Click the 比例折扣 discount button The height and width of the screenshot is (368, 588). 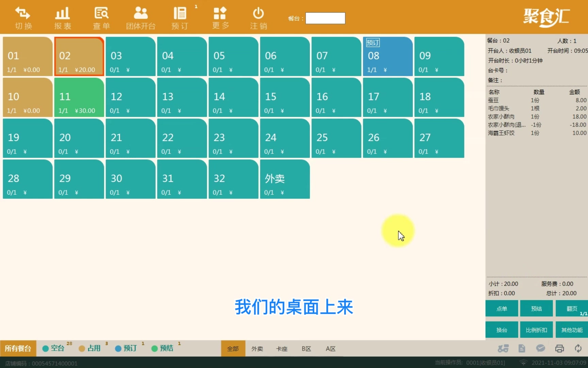537,330
